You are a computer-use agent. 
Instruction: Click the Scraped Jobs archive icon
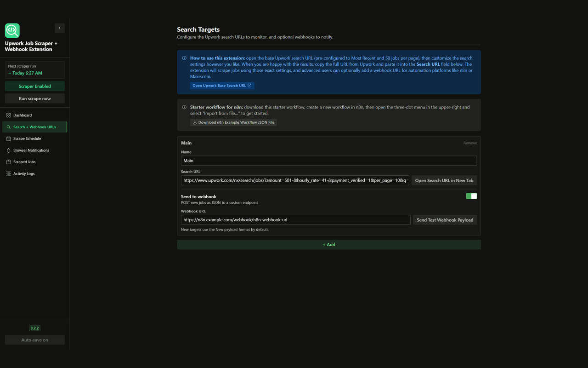click(9, 162)
